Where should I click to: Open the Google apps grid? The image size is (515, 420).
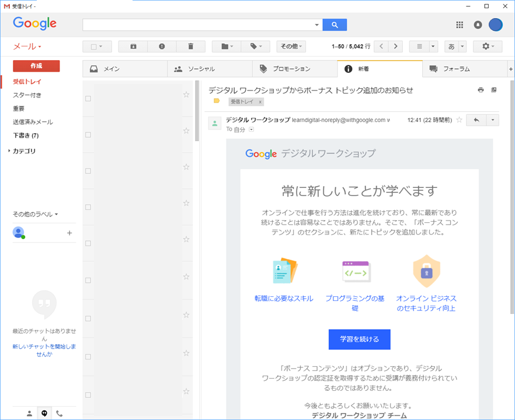[x=460, y=24]
